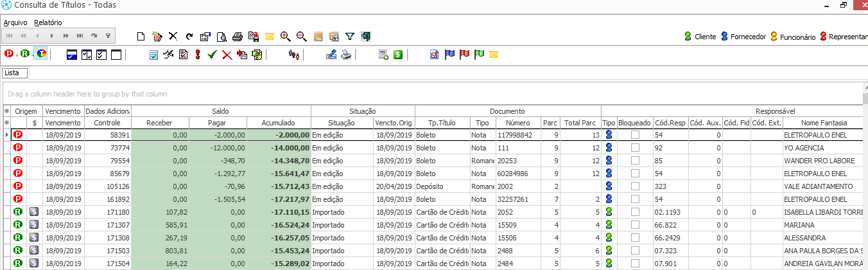Click the red P payable filter icon
868x270 pixels.
[10, 55]
